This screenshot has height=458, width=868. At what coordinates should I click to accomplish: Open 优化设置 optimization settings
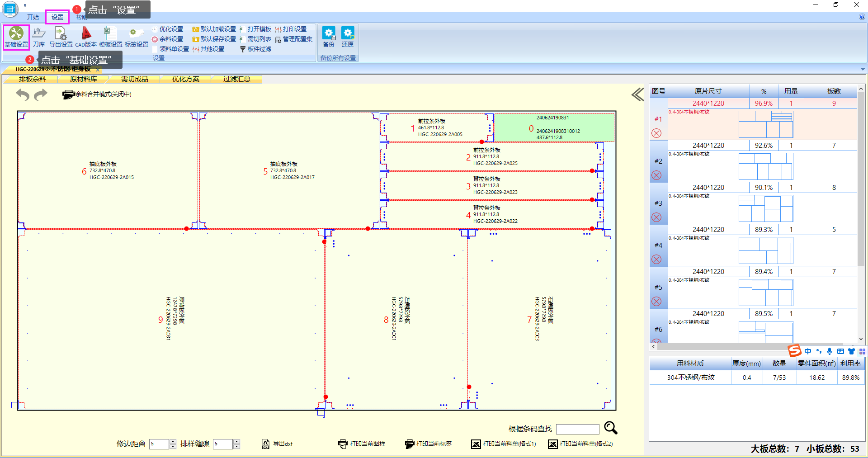[x=167, y=29]
